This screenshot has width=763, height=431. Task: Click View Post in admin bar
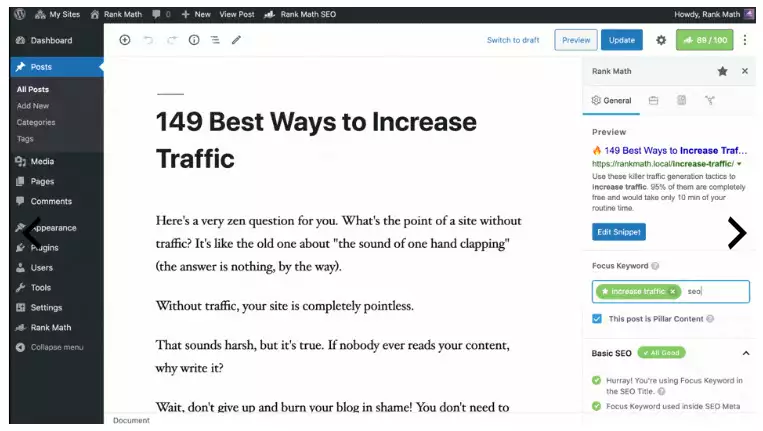[236, 14]
